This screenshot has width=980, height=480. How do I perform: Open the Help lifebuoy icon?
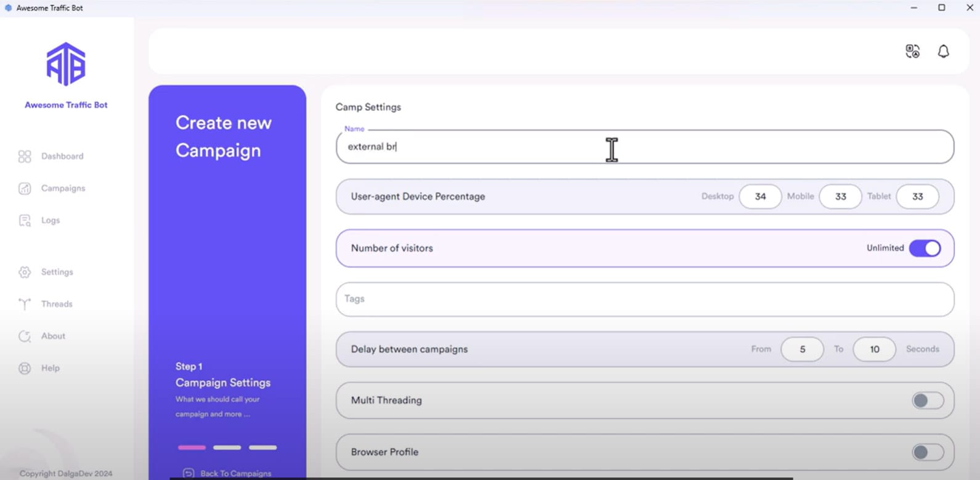pyautogui.click(x=25, y=368)
